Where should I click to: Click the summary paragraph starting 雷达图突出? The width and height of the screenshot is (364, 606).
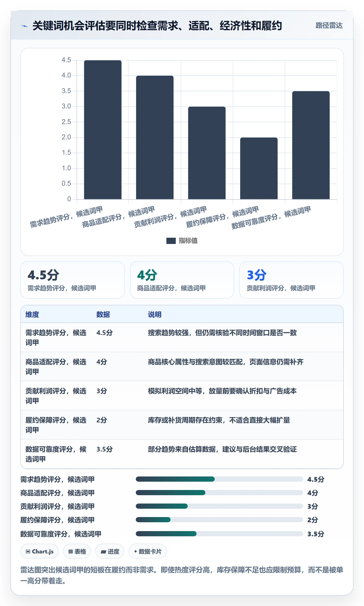click(182, 575)
